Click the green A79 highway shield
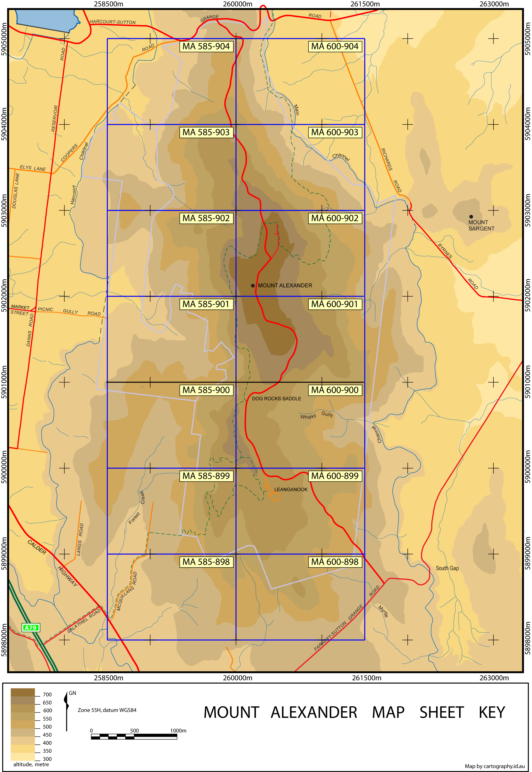 (x=31, y=628)
